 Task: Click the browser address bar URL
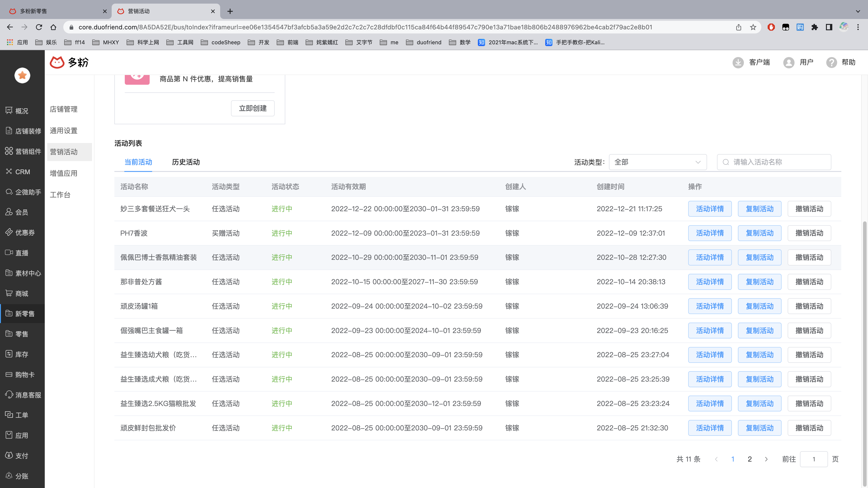pyautogui.click(x=365, y=27)
